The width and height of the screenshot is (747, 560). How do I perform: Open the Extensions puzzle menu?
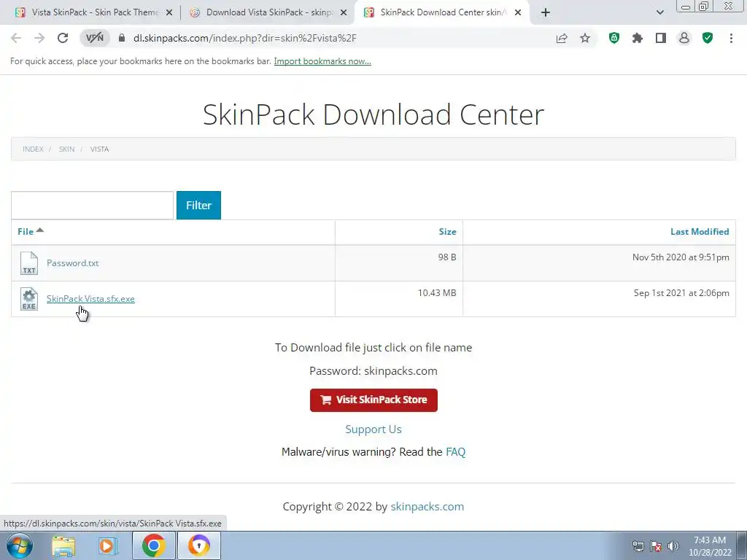click(638, 38)
